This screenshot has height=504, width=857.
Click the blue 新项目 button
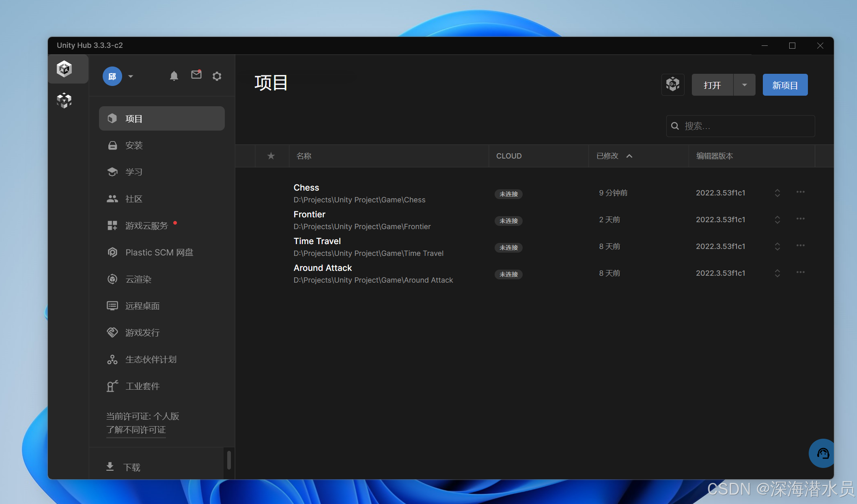pos(785,85)
